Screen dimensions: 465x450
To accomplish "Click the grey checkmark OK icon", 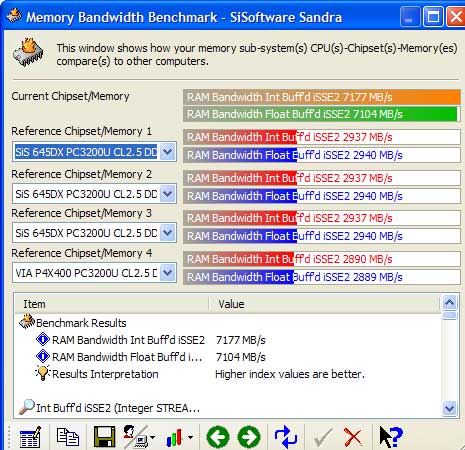I will click(323, 437).
